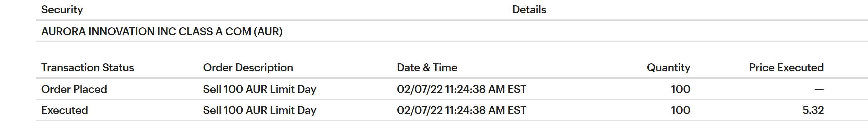Select the Executed status cell
The image size is (868, 134).
tap(65, 110)
